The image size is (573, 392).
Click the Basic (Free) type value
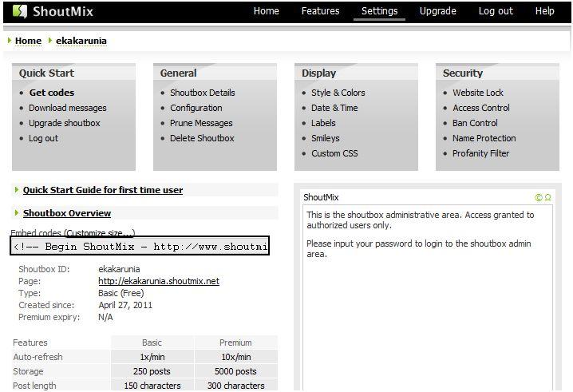[121, 293]
